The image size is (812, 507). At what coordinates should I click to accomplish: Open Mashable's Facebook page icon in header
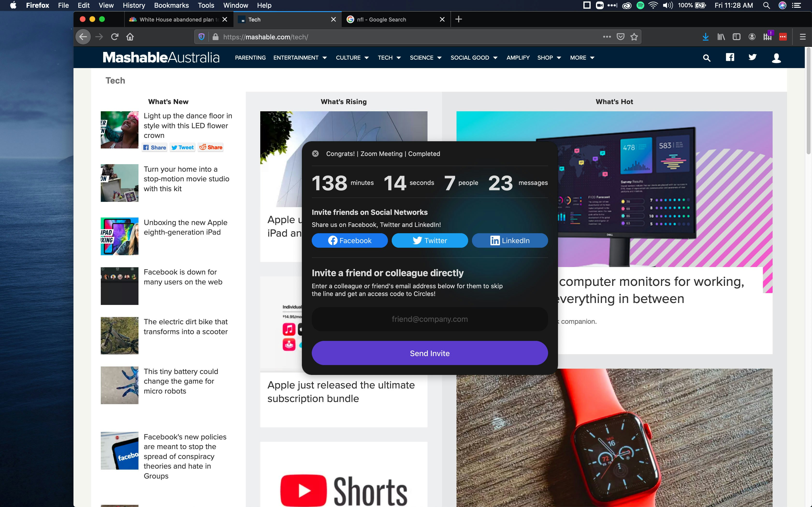click(x=730, y=57)
